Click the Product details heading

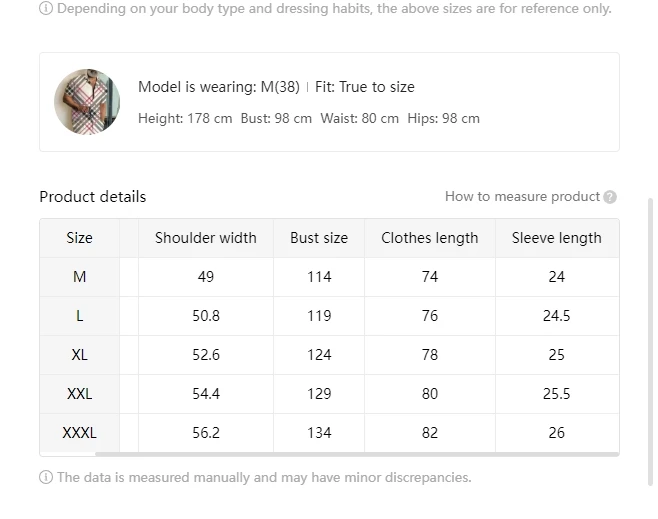pyautogui.click(x=92, y=196)
